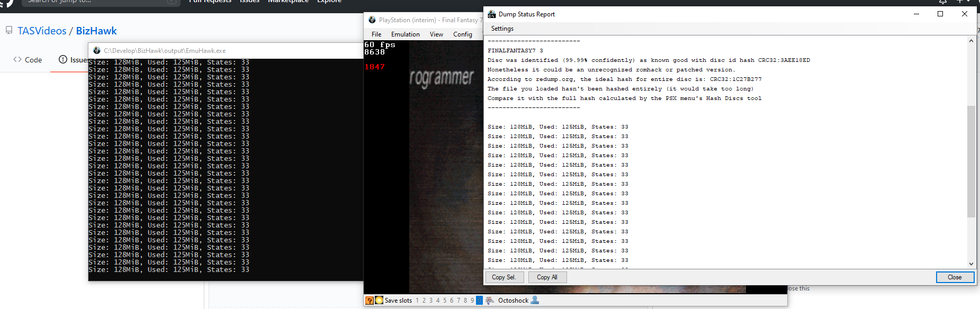
Task: Click the yellow sun icon beside Save slots
Action: 379,301
